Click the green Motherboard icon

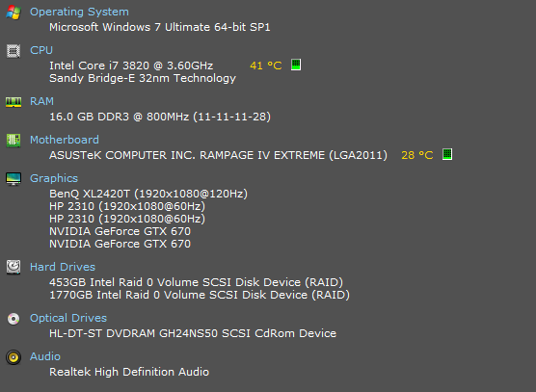(x=13, y=140)
